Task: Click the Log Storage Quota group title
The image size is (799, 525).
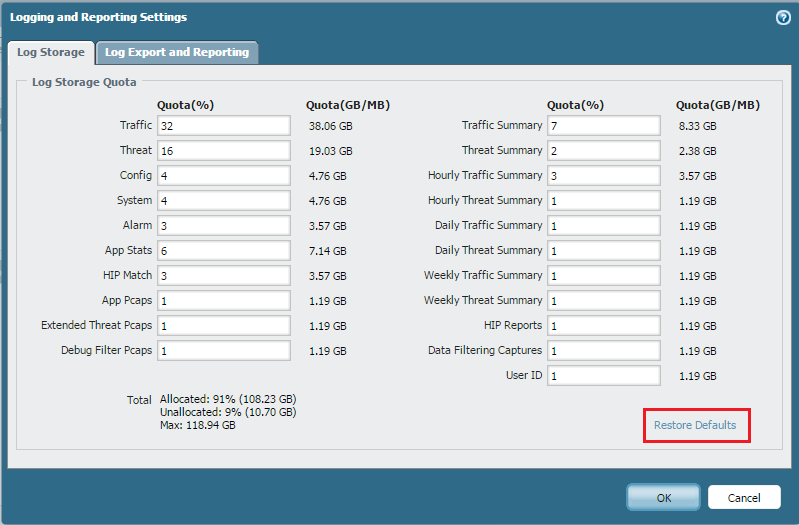Action: point(84,82)
